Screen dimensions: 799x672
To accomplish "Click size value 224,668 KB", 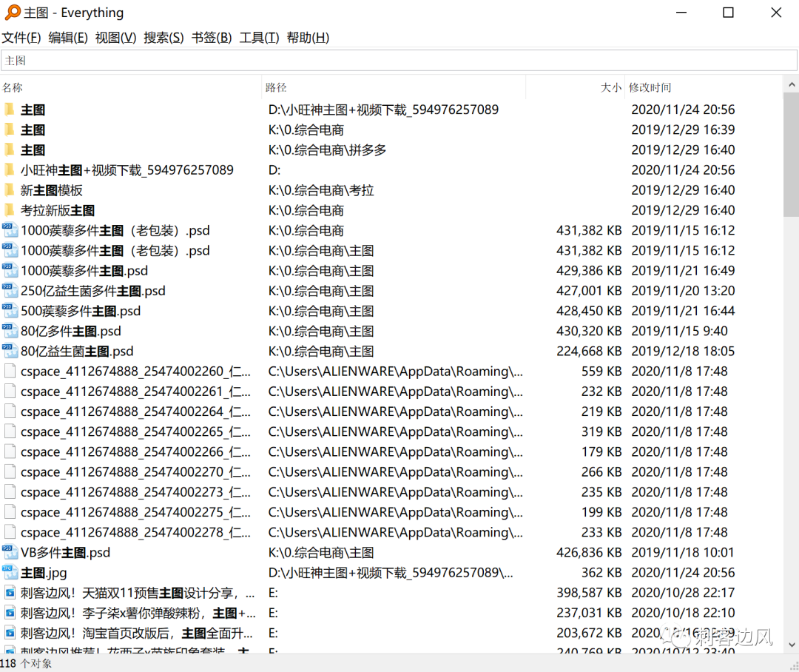I will coord(589,352).
